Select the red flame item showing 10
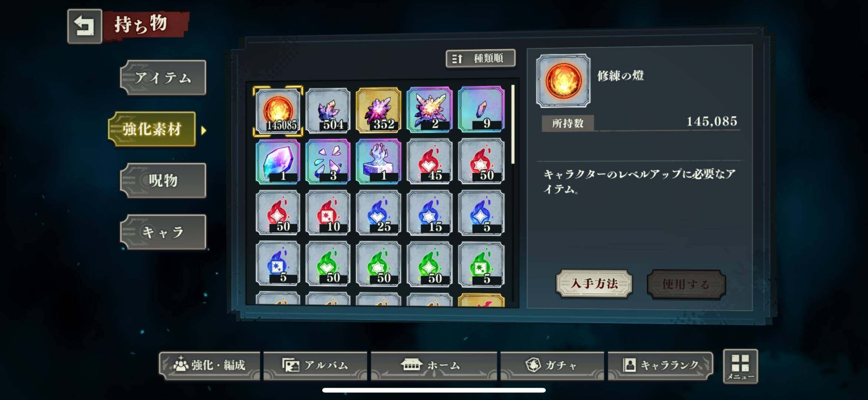This screenshot has width=868, height=400. coord(328,213)
